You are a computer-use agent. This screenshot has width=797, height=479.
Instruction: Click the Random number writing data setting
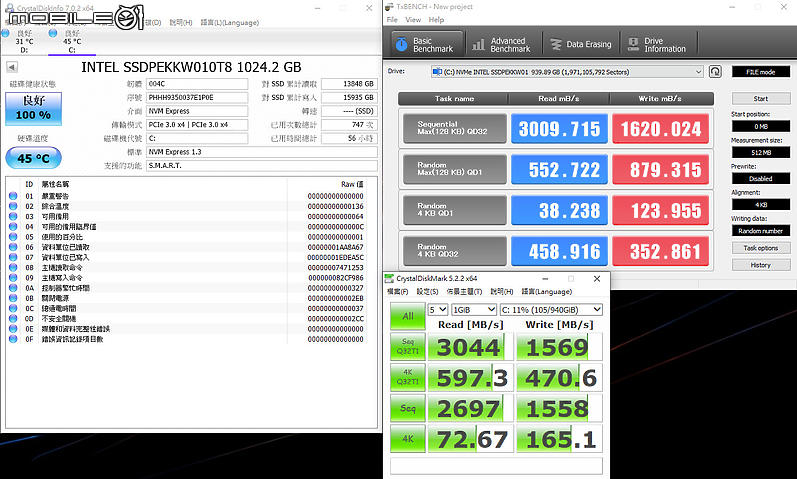761,230
